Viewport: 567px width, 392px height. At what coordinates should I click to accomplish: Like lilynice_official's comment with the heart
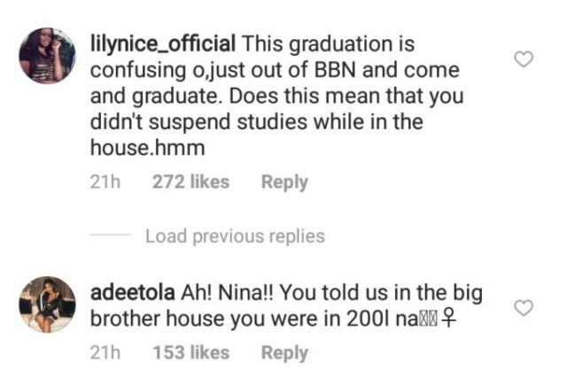[x=524, y=61]
